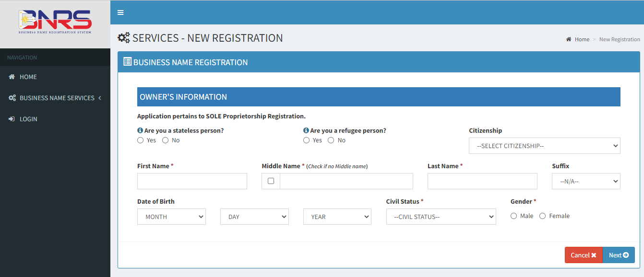The height and width of the screenshot is (277, 644).
Task: Enable the no Middle Name checkbox
Action: [x=271, y=181]
